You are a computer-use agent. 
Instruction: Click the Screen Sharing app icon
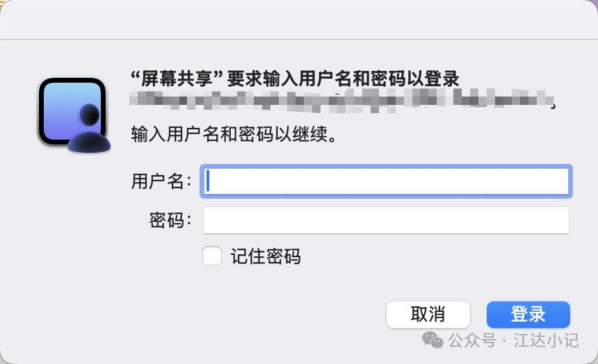pos(74,115)
